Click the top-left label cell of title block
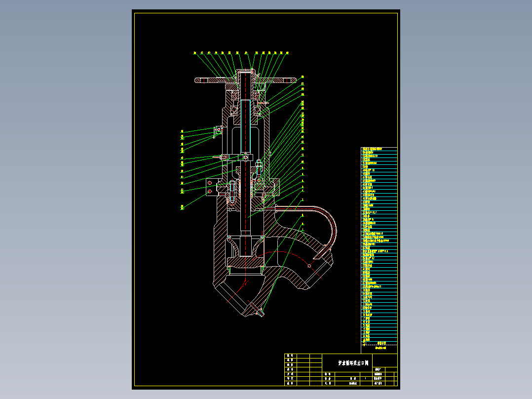This screenshot has width=532, height=399. coord(290,356)
